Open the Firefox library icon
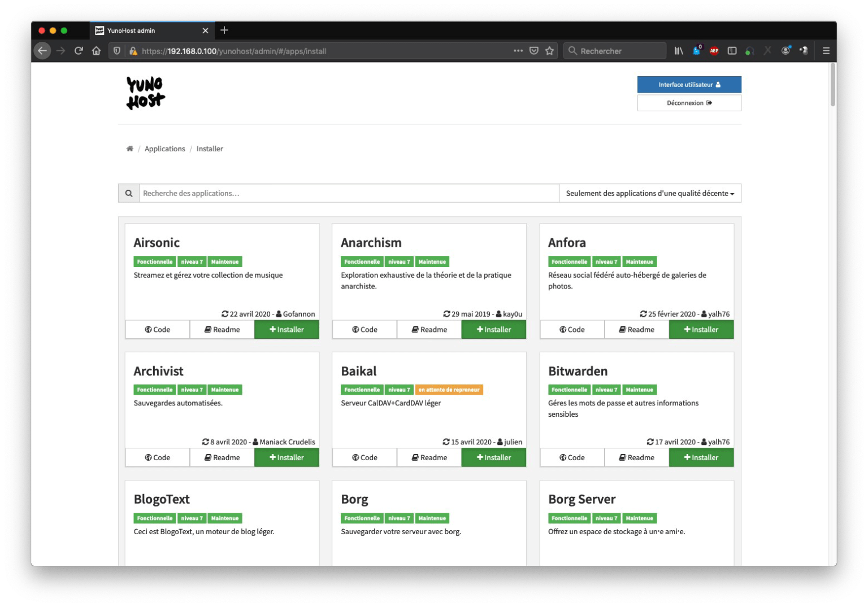This screenshot has height=607, width=868. (x=679, y=51)
